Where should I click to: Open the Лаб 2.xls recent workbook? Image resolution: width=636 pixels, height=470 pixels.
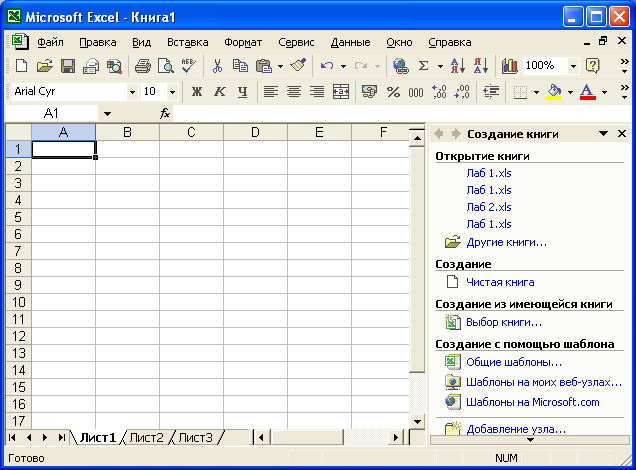489,207
